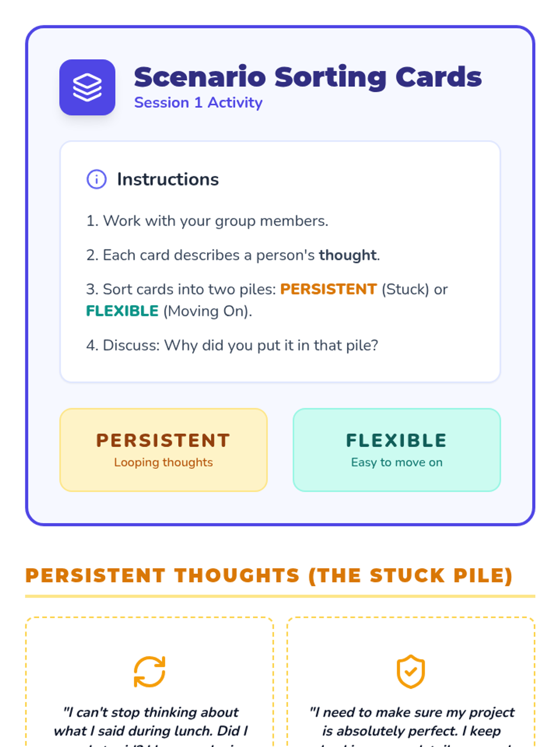Click the Easy to move on caption

pyautogui.click(x=397, y=462)
